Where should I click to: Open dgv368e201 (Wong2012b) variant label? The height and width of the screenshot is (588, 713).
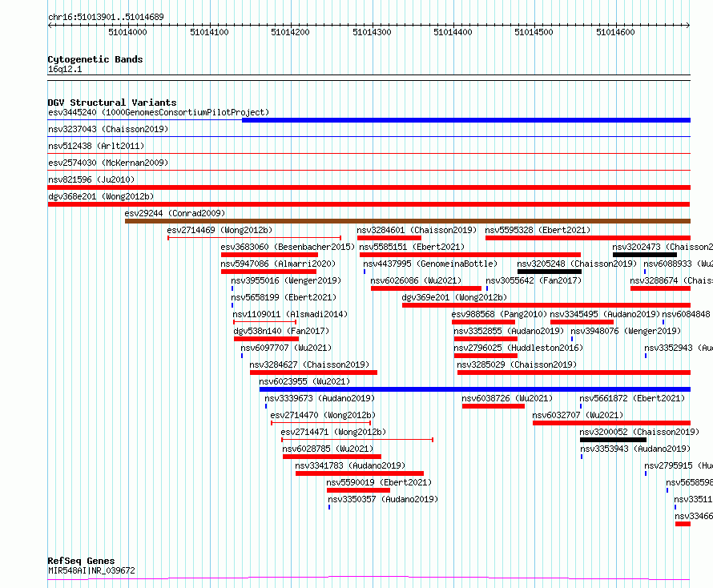point(101,196)
